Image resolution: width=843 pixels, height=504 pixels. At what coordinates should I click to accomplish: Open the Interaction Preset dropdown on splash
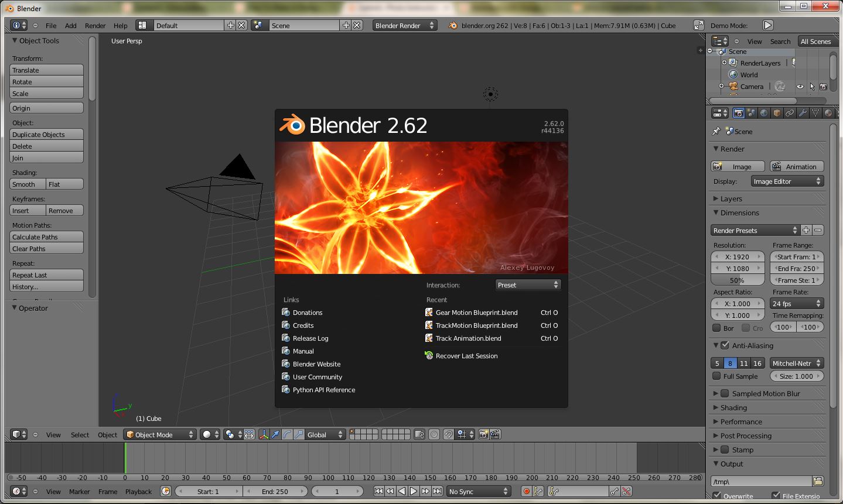[528, 285]
